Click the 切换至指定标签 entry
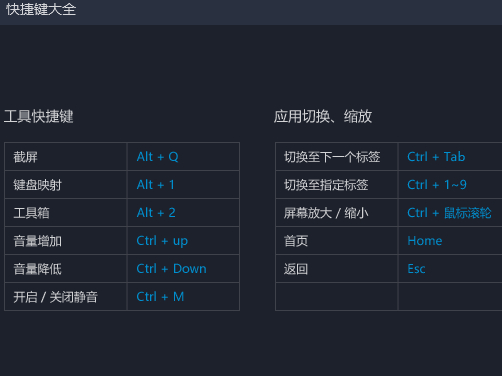This screenshot has height=376, width=502. click(x=326, y=185)
